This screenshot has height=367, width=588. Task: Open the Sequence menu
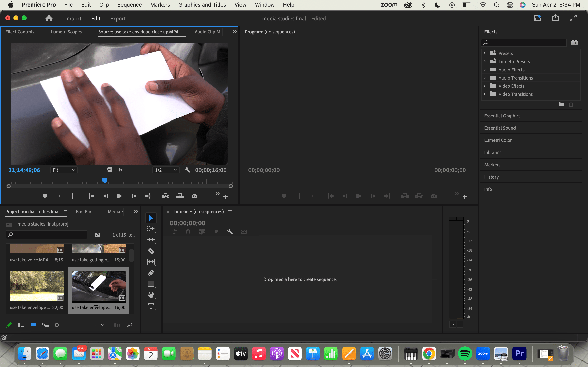[129, 5]
